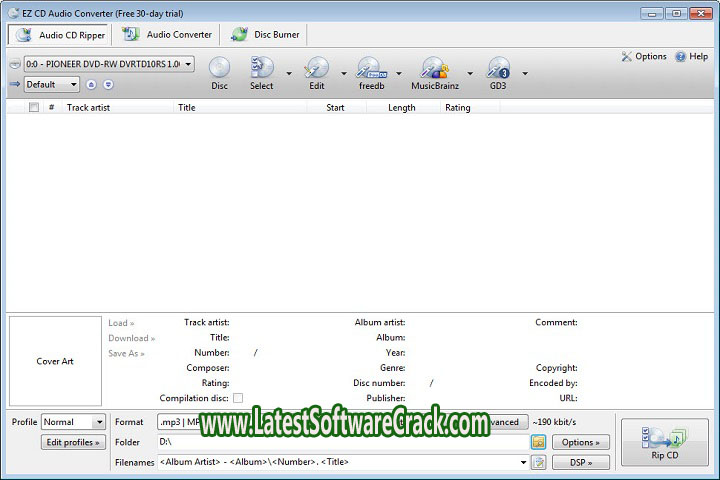
Task: Open the MusicBrainz dropdown arrow
Action: 469,73
